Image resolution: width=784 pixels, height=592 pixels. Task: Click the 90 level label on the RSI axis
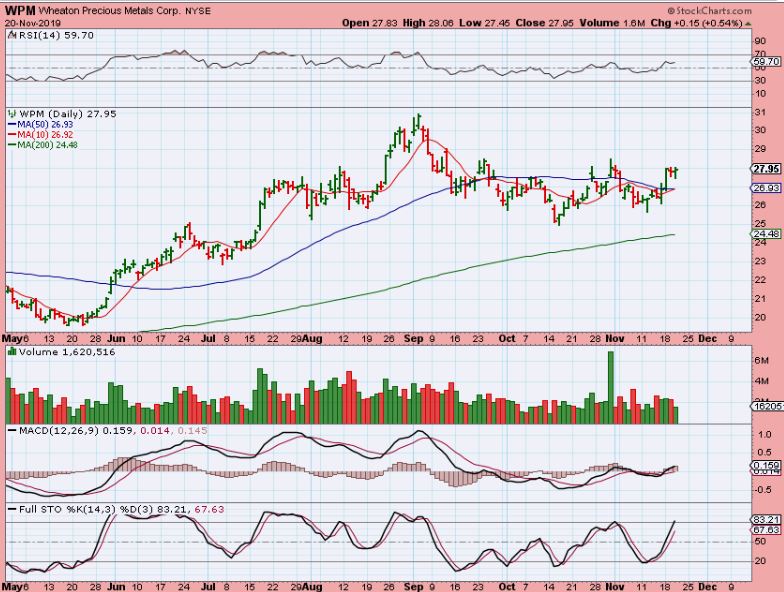760,41
